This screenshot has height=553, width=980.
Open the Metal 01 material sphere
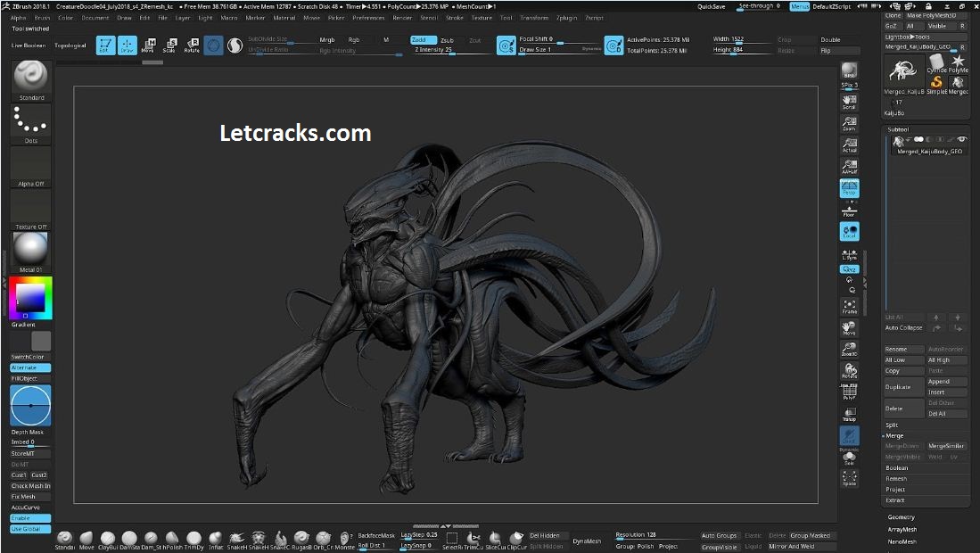[30, 252]
